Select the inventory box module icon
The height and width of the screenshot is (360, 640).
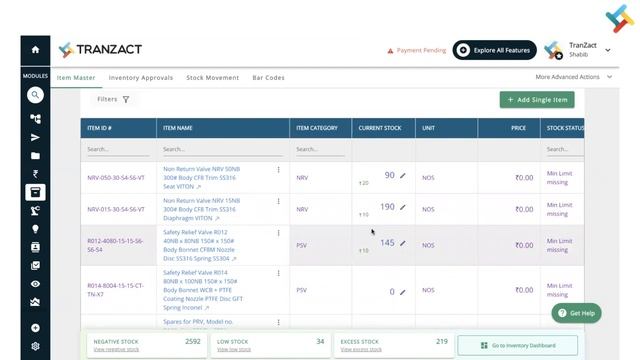36,192
